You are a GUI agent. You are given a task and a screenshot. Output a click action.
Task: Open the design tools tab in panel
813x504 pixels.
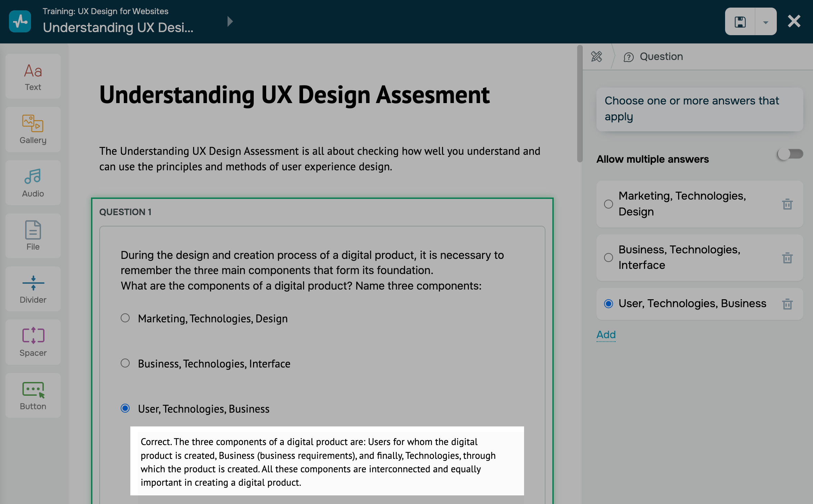click(x=596, y=57)
